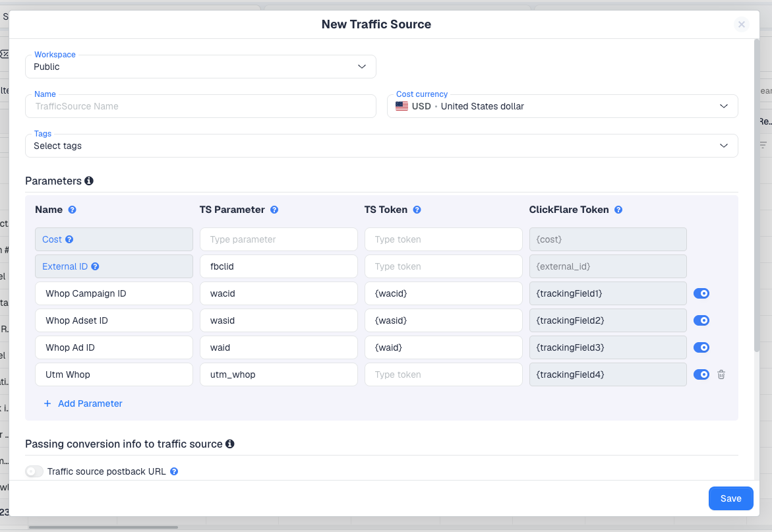
Task: Click the plus icon for Add Parameter
Action: (x=47, y=403)
